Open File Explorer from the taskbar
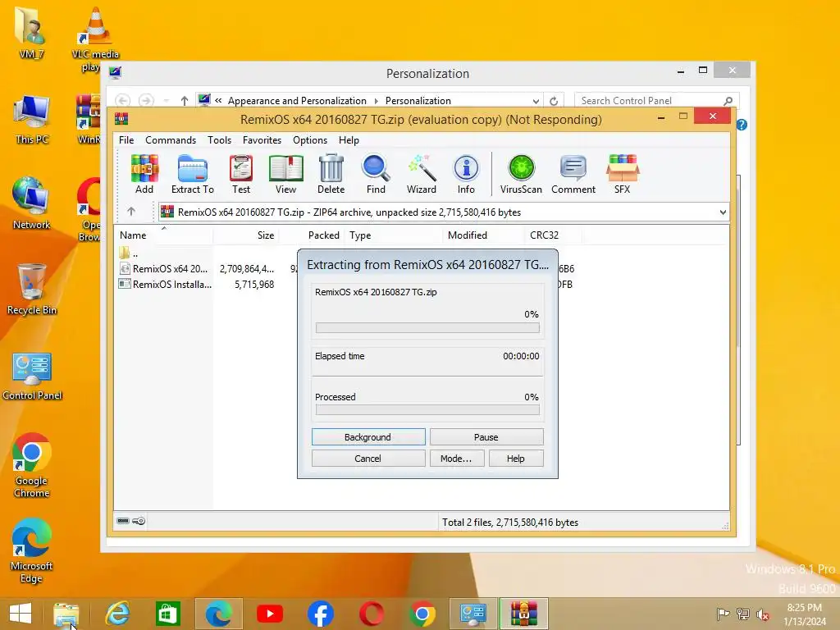The height and width of the screenshot is (630, 840). tap(66, 614)
